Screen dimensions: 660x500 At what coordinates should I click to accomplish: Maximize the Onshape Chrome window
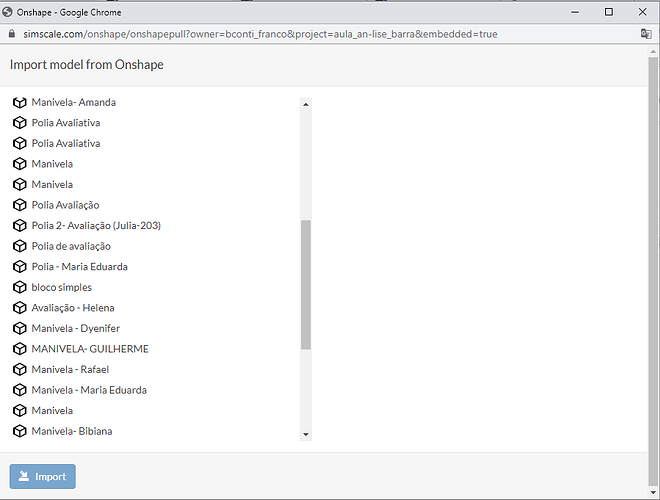(609, 12)
